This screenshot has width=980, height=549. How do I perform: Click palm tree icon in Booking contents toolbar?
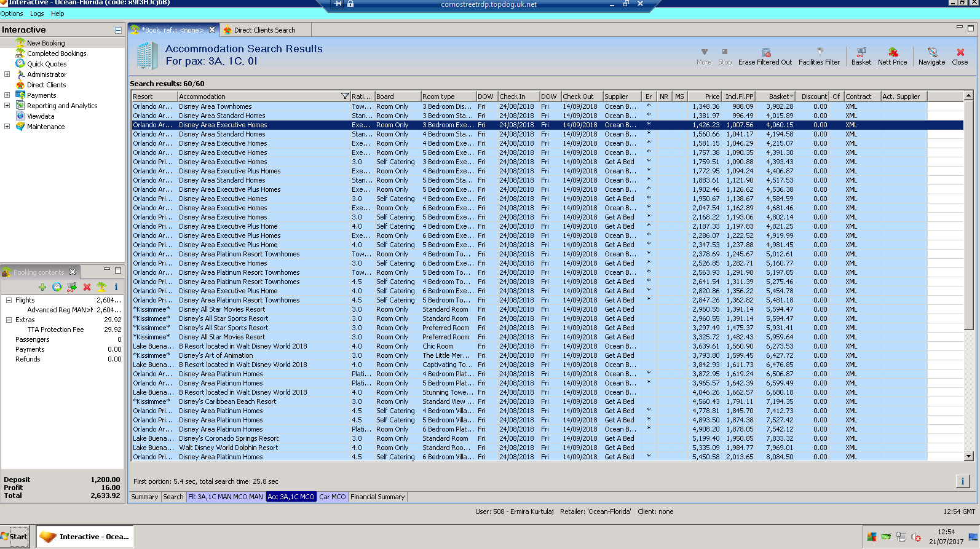[x=101, y=287]
